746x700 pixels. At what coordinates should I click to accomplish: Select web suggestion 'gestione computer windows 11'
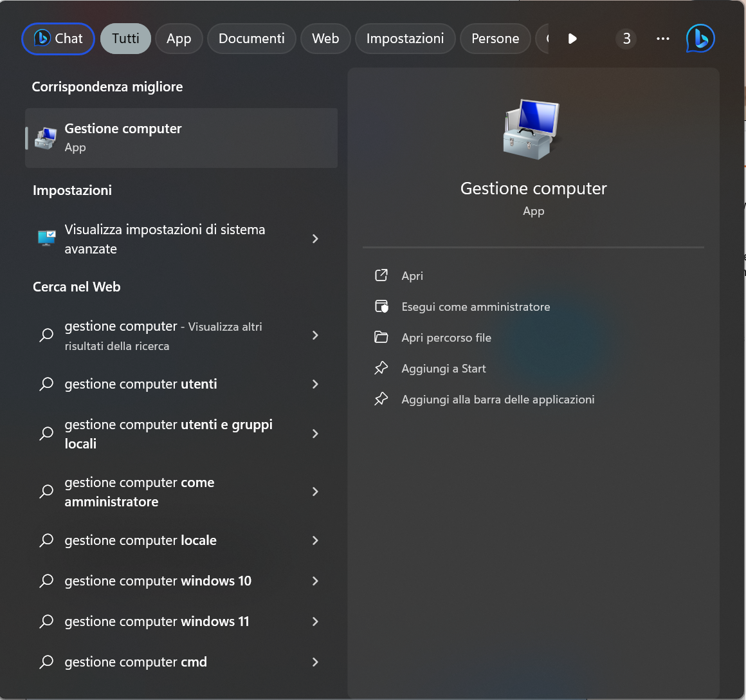[157, 622]
